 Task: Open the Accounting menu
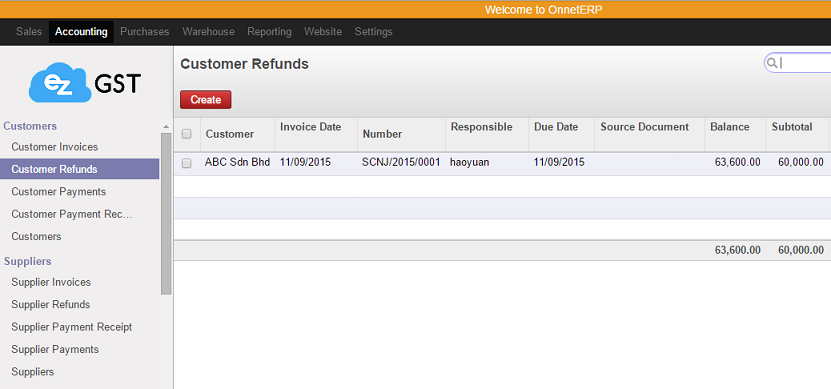pyautogui.click(x=81, y=32)
